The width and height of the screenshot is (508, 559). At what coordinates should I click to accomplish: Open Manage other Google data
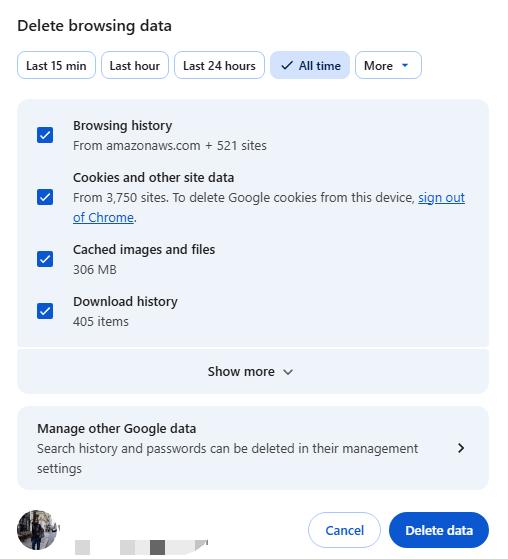pyautogui.click(x=253, y=448)
